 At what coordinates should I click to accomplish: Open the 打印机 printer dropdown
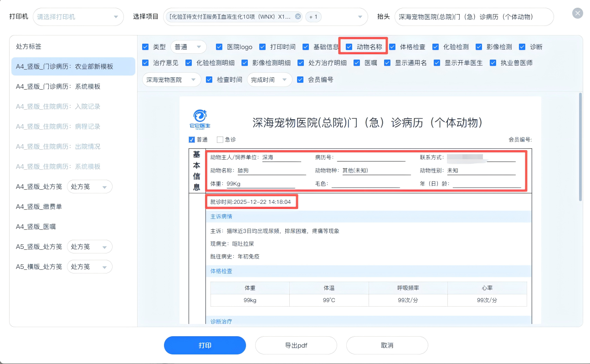[x=78, y=17]
